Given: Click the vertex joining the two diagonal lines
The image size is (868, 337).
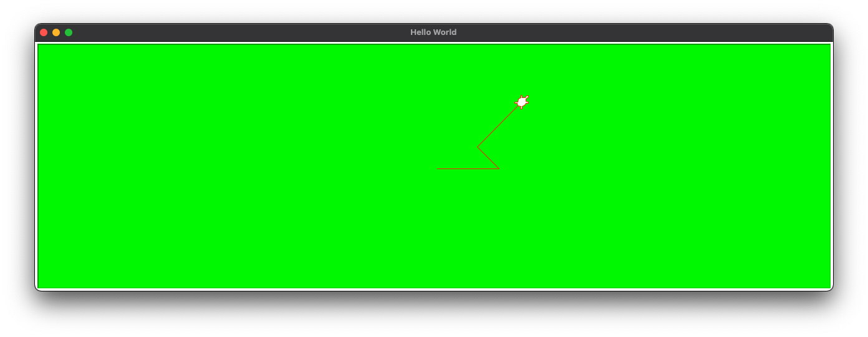Looking at the screenshot, I should click(x=478, y=147).
